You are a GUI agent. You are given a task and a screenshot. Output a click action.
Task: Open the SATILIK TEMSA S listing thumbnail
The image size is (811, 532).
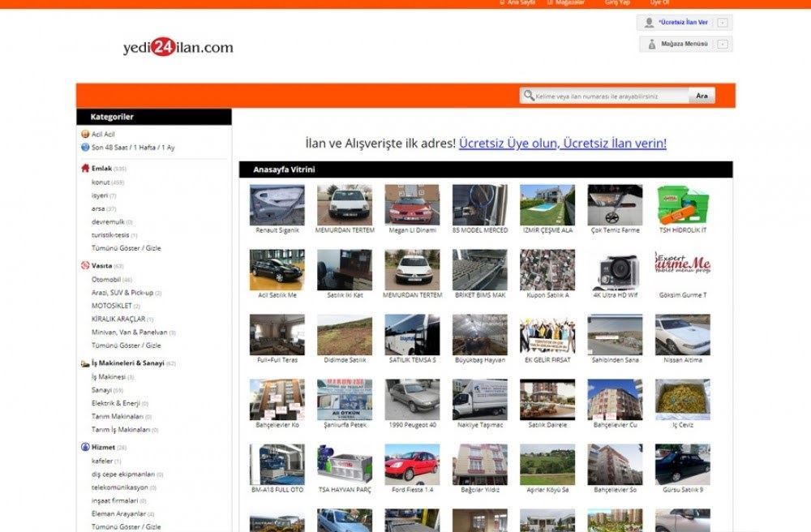[x=412, y=335]
